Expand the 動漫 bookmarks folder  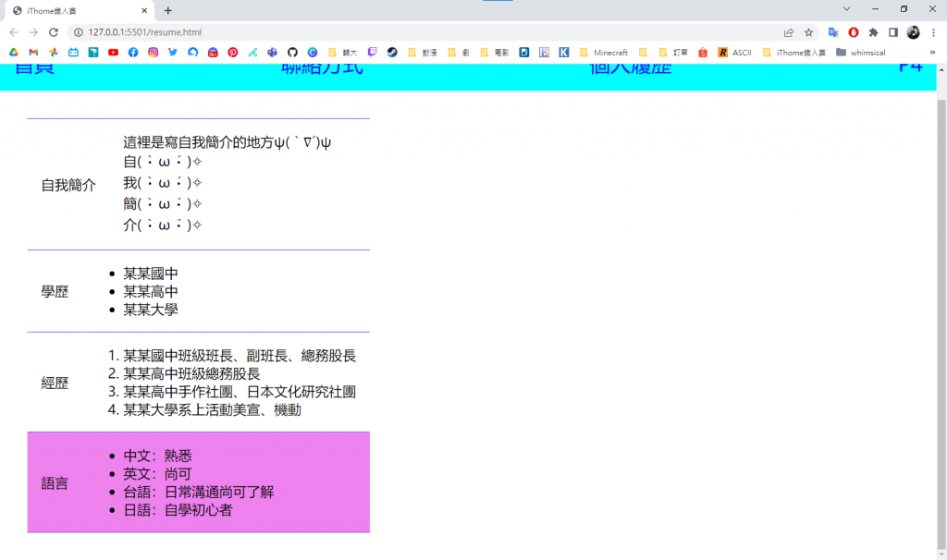pyautogui.click(x=422, y=53)
